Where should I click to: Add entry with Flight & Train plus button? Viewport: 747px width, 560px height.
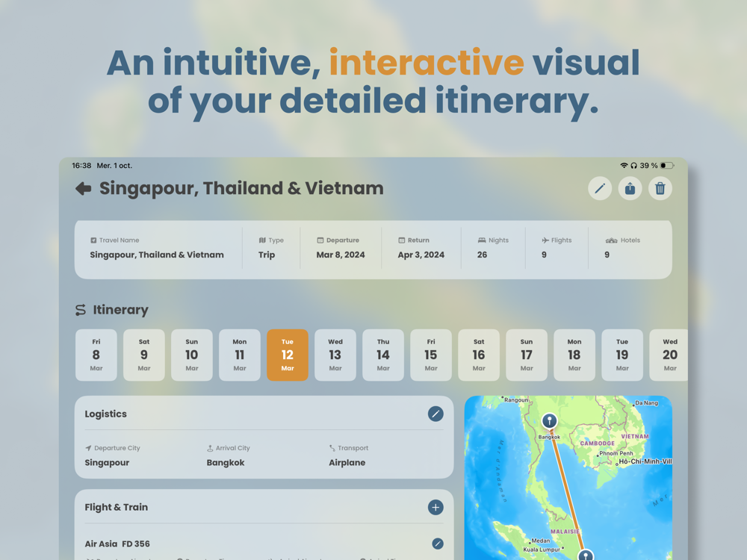tap(436, 507)
